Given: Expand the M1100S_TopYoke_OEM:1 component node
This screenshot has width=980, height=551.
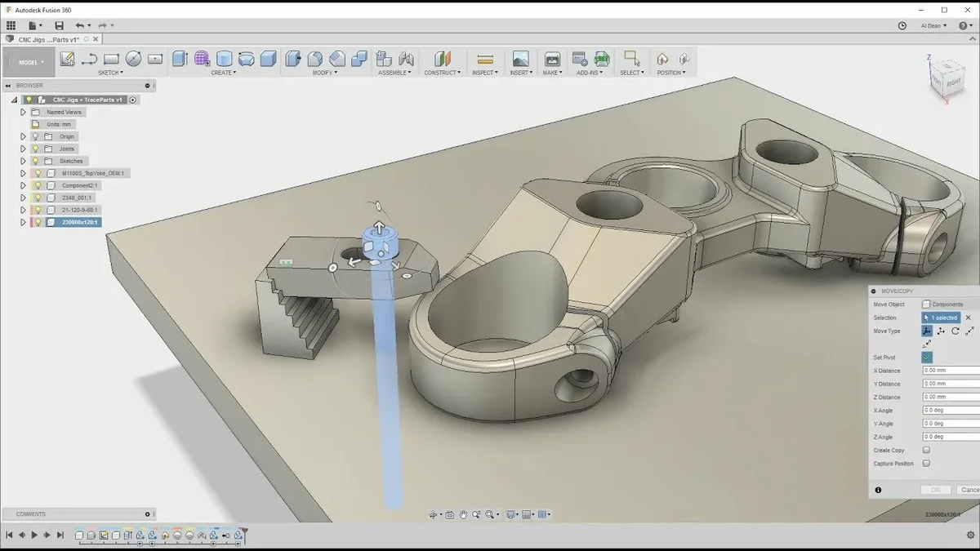Looking at the screenshot, I should (23, 173).
